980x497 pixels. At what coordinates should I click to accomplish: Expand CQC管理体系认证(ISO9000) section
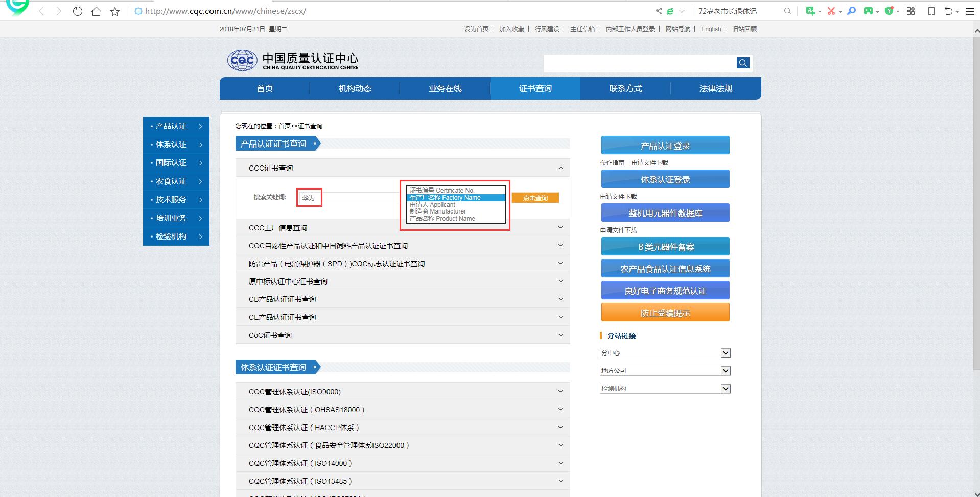[x=403, y=392]
